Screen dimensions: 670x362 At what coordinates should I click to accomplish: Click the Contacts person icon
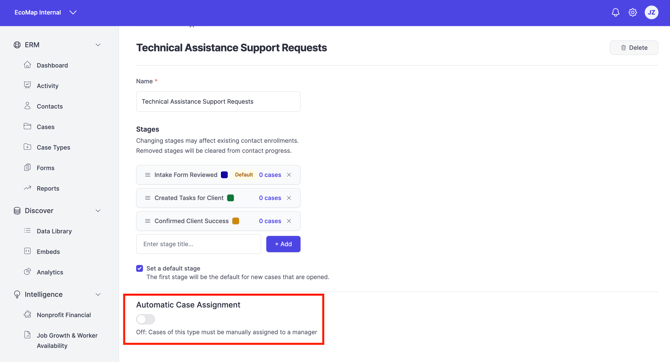tap(27, 106)
